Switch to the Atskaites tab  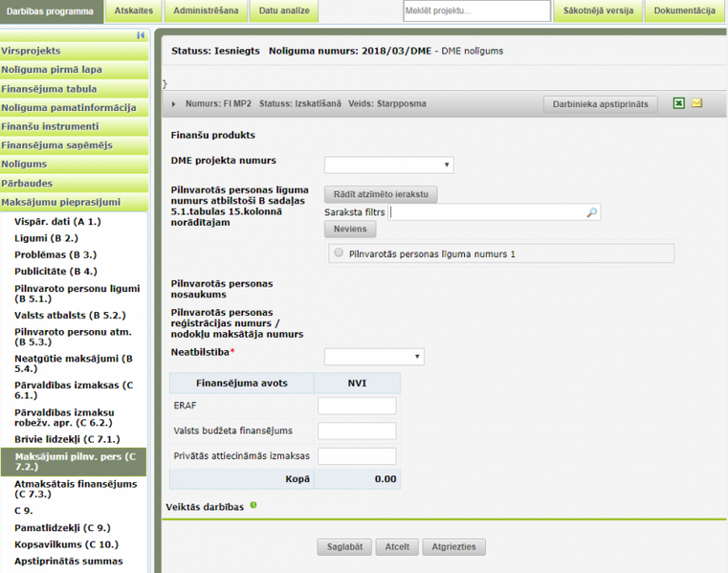pyautogui.click(x=132, y=11)
